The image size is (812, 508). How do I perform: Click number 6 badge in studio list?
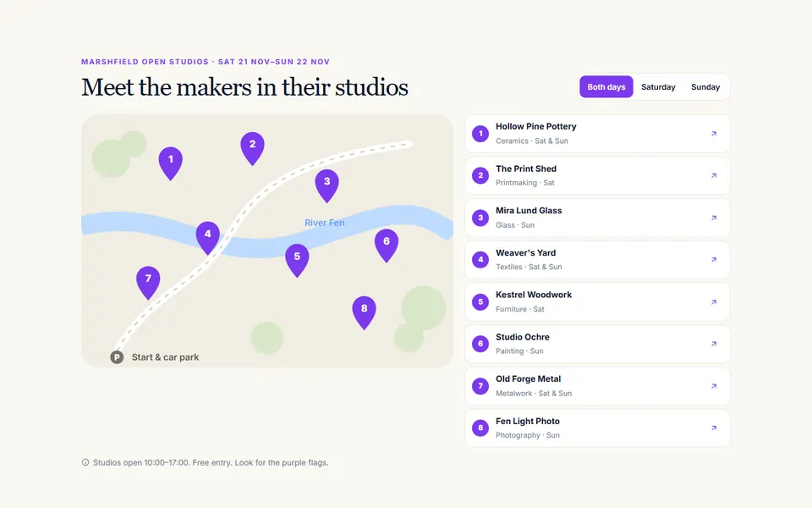pyautogui.click(x=480, y=344)
